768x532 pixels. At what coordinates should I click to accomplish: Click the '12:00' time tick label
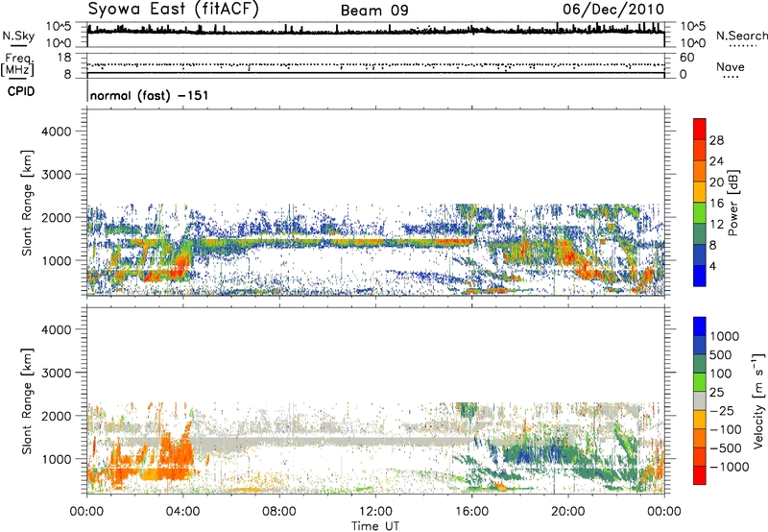click(375, 512)
